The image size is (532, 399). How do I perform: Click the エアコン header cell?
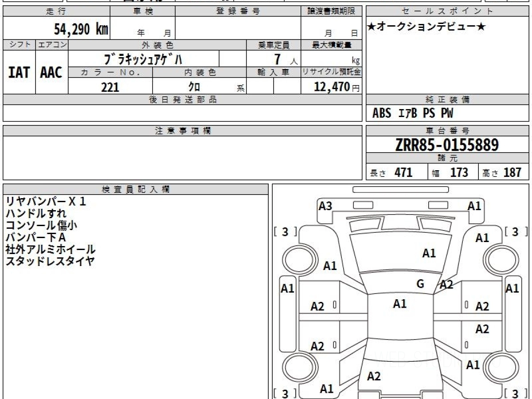(x=52, y=45)
